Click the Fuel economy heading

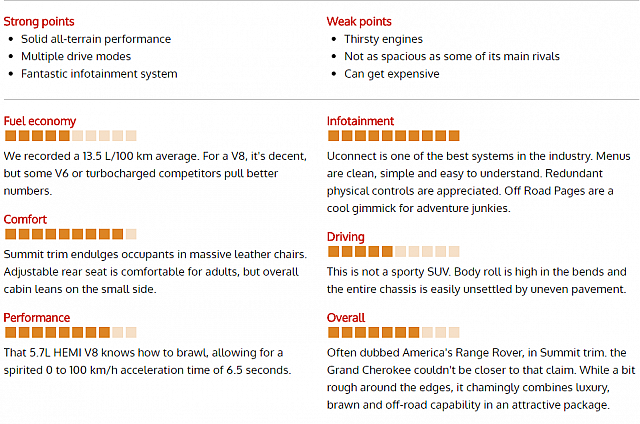pyautogui.click(x=40, y=121)
